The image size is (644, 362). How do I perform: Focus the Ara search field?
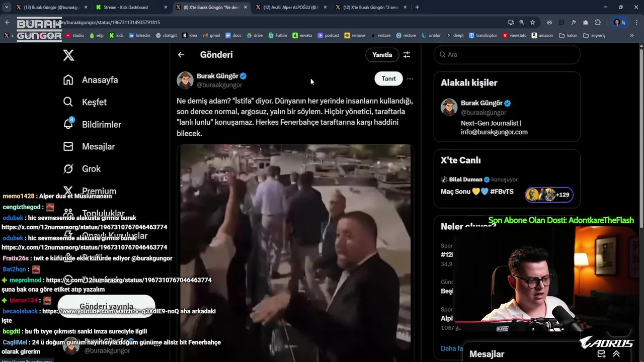507,54
